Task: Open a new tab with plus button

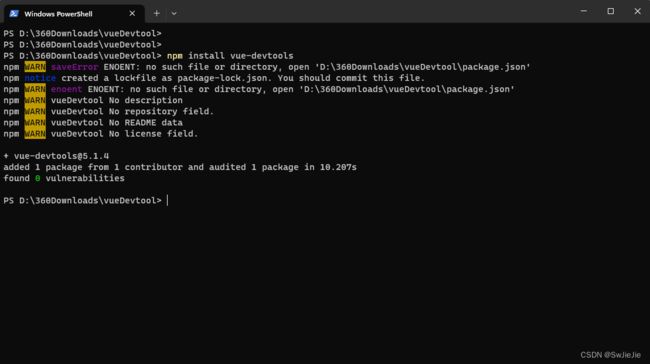Action: click(x=157, y=13)
